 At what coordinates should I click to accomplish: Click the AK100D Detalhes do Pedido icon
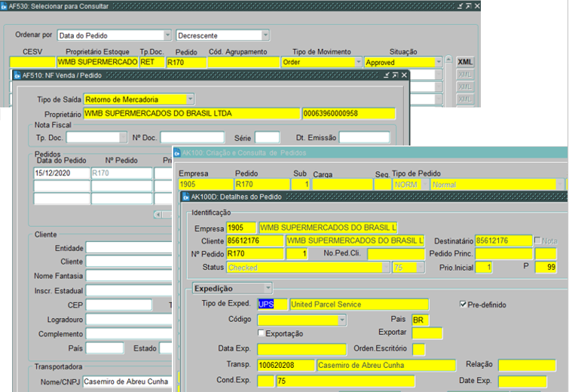185,197
